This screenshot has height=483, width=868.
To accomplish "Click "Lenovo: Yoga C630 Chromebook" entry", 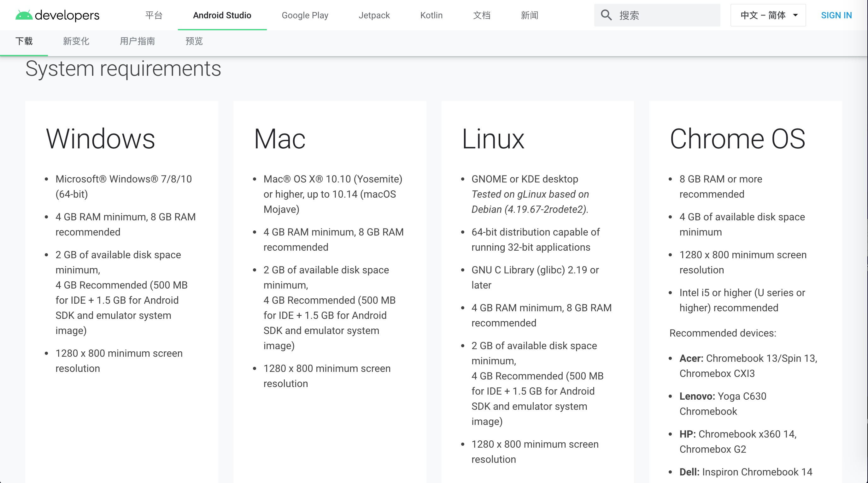I will point(723,404).
